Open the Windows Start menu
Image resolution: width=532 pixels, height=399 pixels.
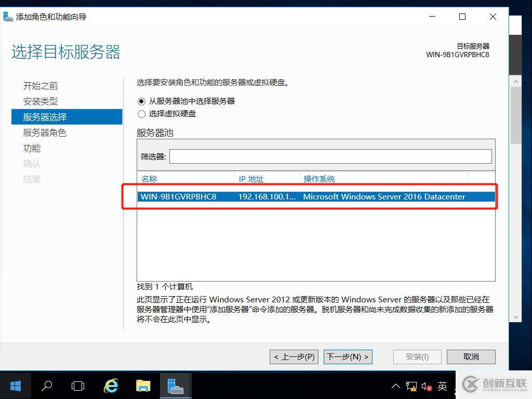16,386
